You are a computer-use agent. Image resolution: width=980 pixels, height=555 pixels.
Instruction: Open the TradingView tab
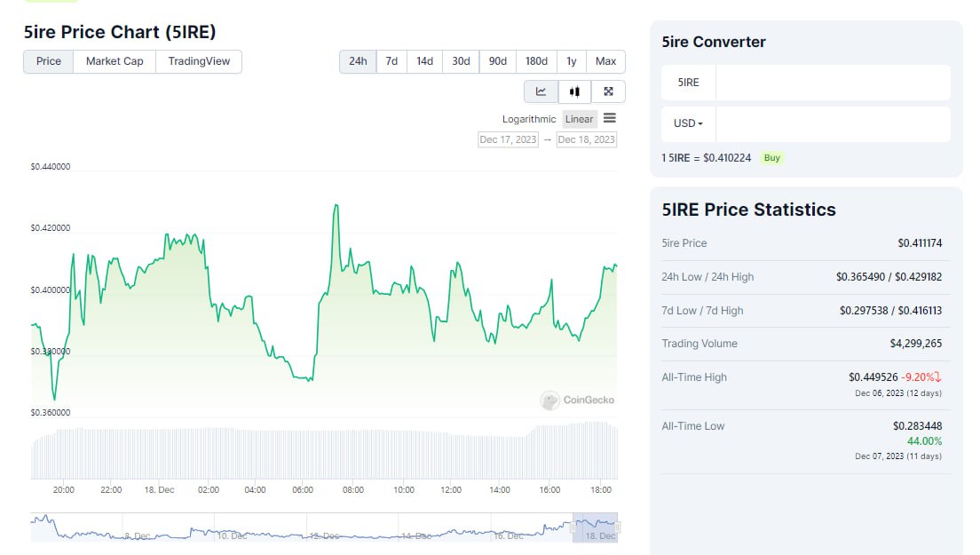pyautogui.click(x=199, y=61)
